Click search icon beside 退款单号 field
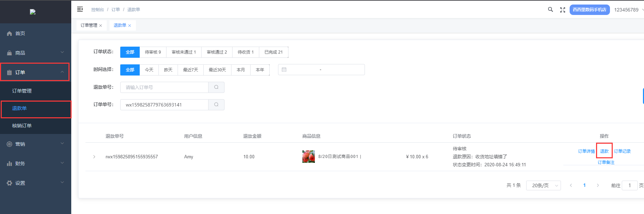This screenshot has height=214, width=644. (216, 87)
